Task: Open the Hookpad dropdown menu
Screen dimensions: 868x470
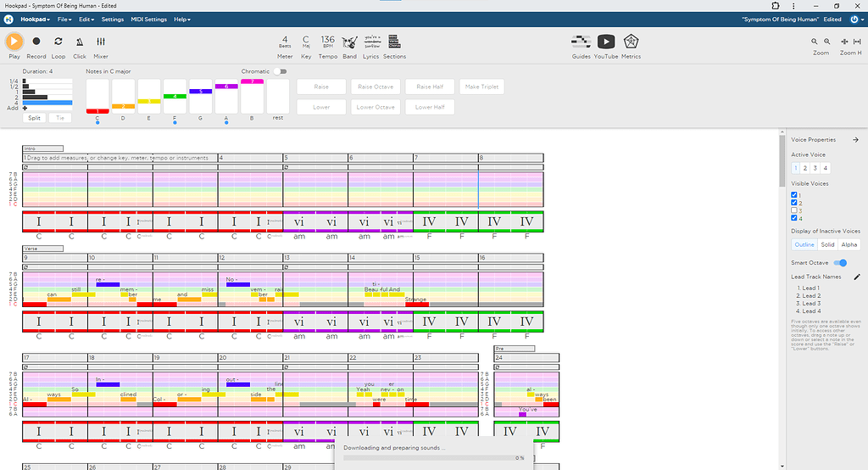Action: click(35, 19)
